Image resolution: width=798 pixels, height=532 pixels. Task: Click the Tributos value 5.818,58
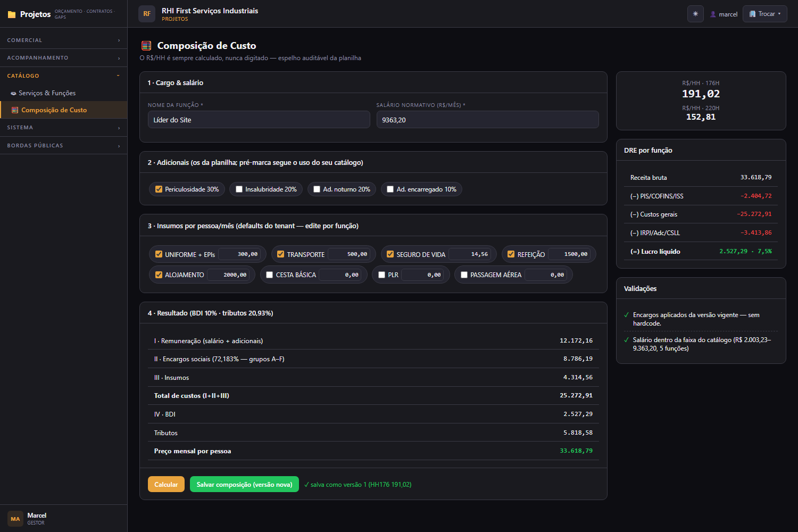pyautogui.click(x=578, y=433)
